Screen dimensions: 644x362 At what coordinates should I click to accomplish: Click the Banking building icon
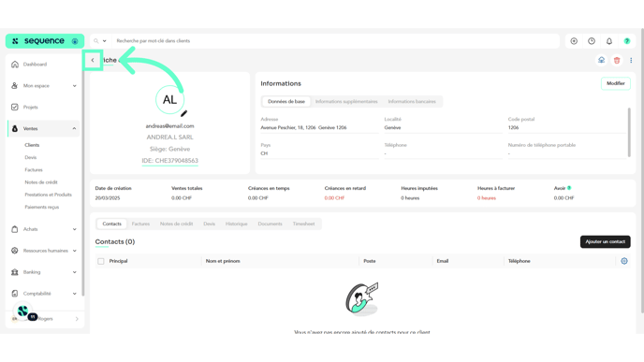coord(15,272)
